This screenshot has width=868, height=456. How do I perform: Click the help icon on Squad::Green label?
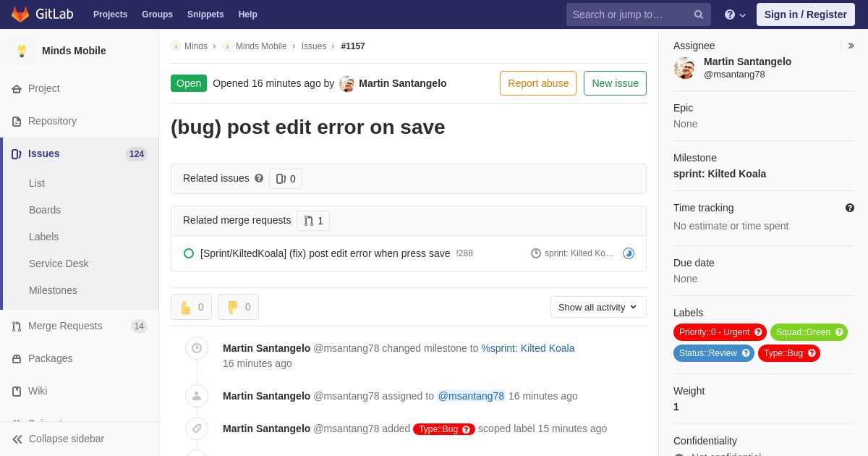tap(839, 332)
